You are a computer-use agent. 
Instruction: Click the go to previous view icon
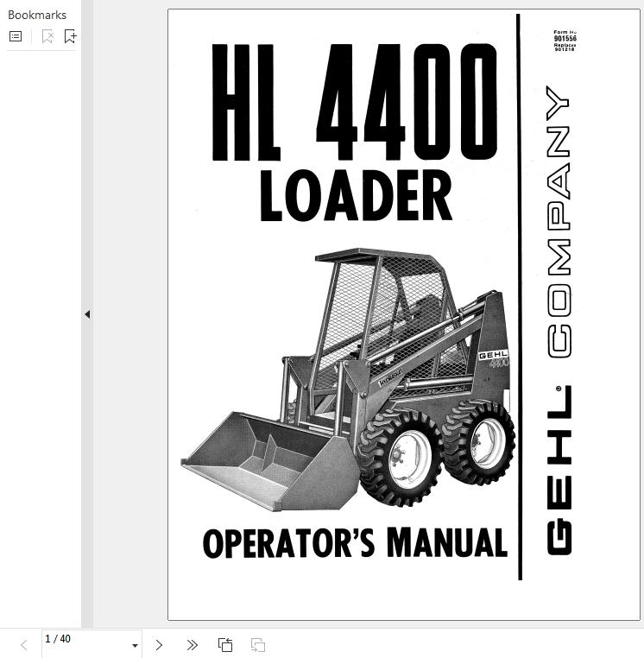coord(224,645)
